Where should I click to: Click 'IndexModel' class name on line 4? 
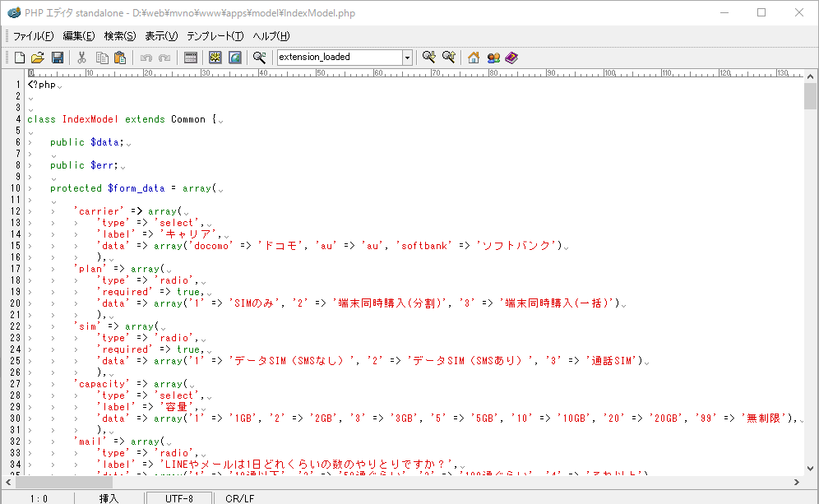click(x=90, y=119)
